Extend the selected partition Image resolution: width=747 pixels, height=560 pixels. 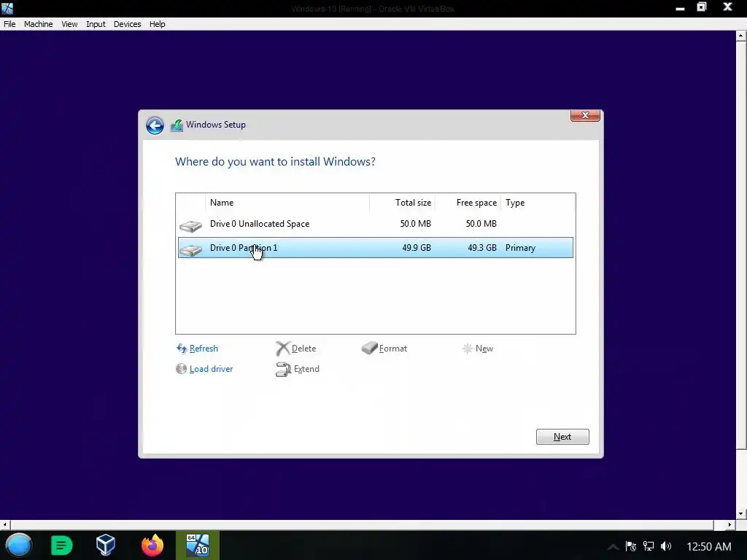(x=306, y=369)
